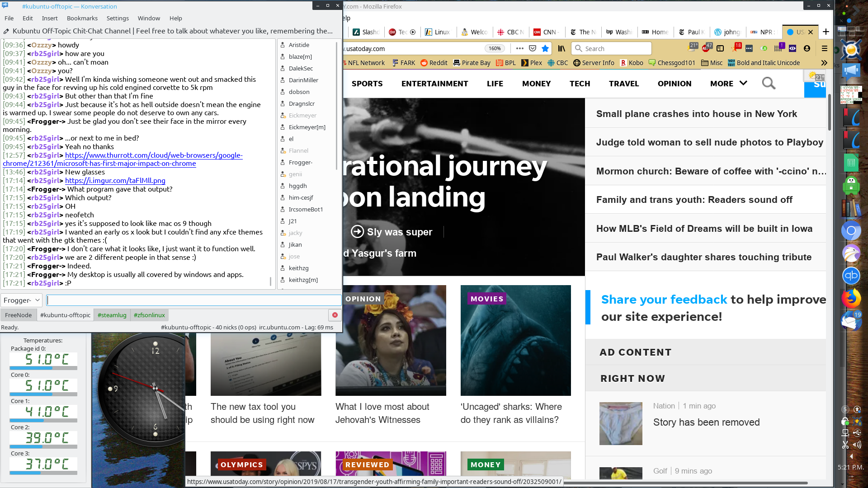
Task: Open Firefox account avatar icon
Action: [807, 48]
